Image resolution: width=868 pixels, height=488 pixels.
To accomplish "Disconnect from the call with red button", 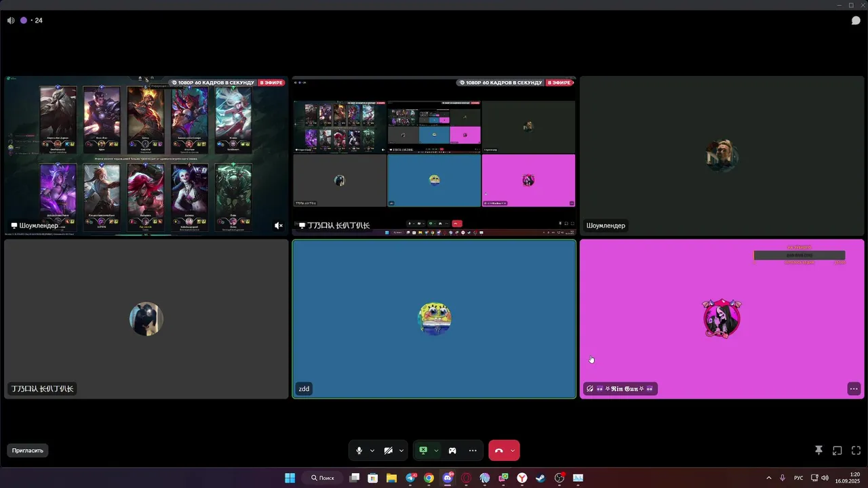I will (499, 451).
